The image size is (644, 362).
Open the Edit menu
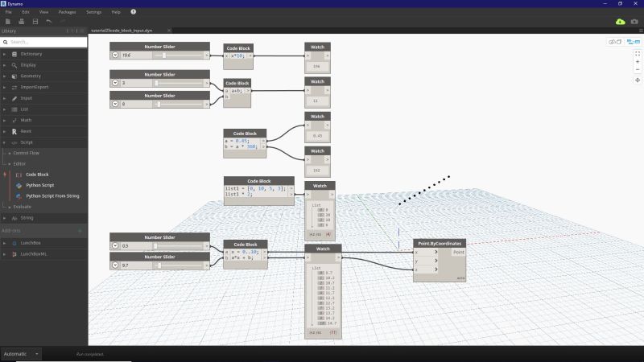click(26, 12)
